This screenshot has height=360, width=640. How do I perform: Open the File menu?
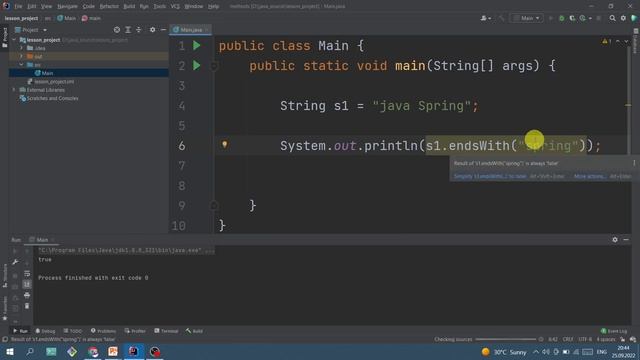(x=18, y=6)
